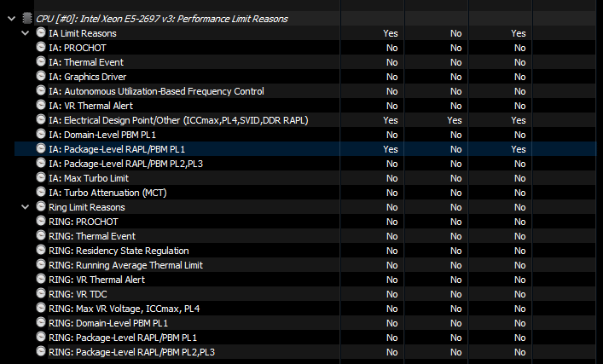Click first-column Yes value for IA Limit Reasons

point(391,33)
